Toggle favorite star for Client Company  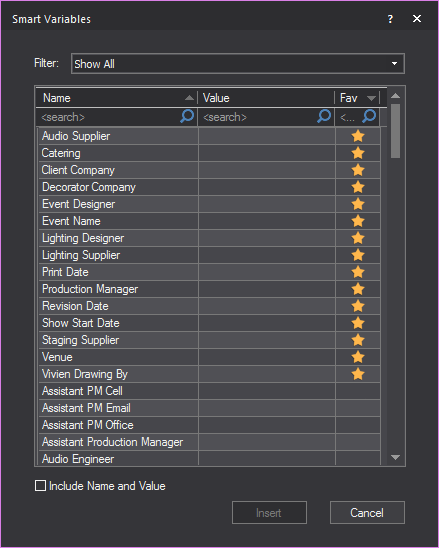pos(358,170)
